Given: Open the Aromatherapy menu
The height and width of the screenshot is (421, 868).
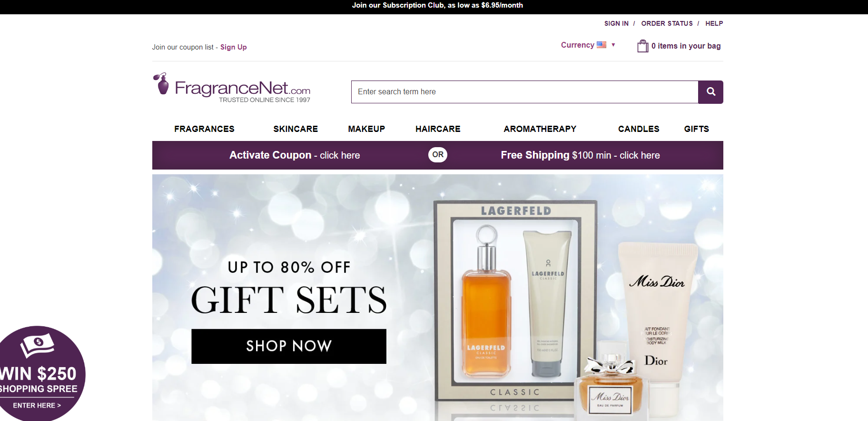Looking at the screenshot, I should pyautogui.click(x=540, y=129).
